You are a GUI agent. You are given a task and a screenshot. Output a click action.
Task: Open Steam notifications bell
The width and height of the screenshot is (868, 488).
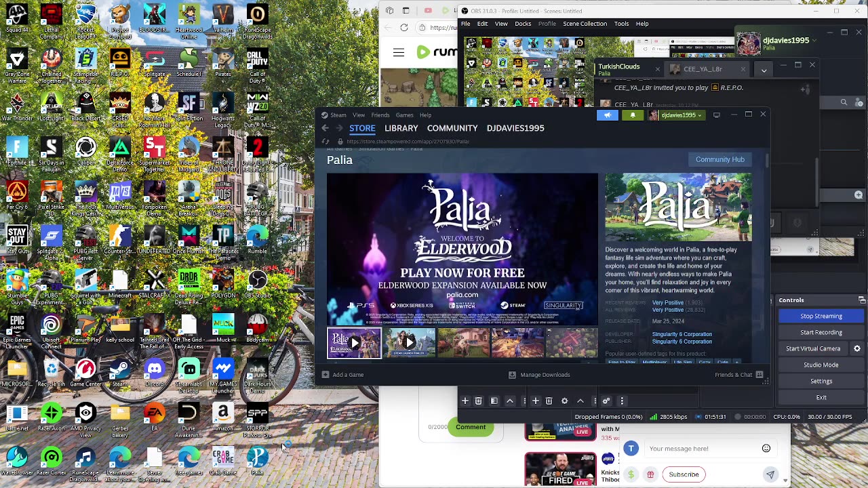tap(633, 115)
